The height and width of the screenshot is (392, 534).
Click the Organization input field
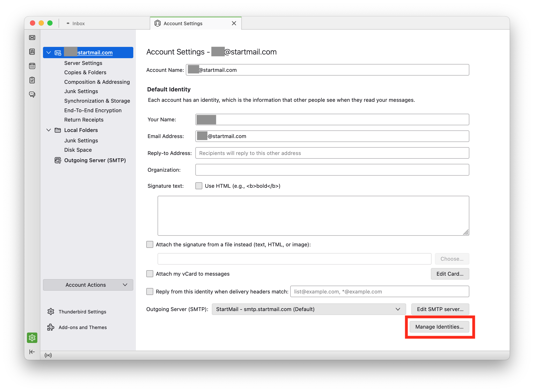tap(332, 170)
